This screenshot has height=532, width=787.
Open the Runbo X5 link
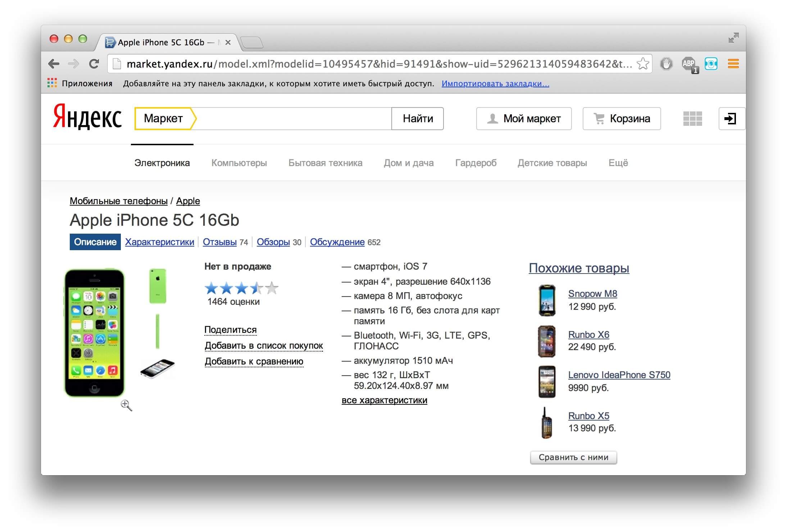coord(589,416)
